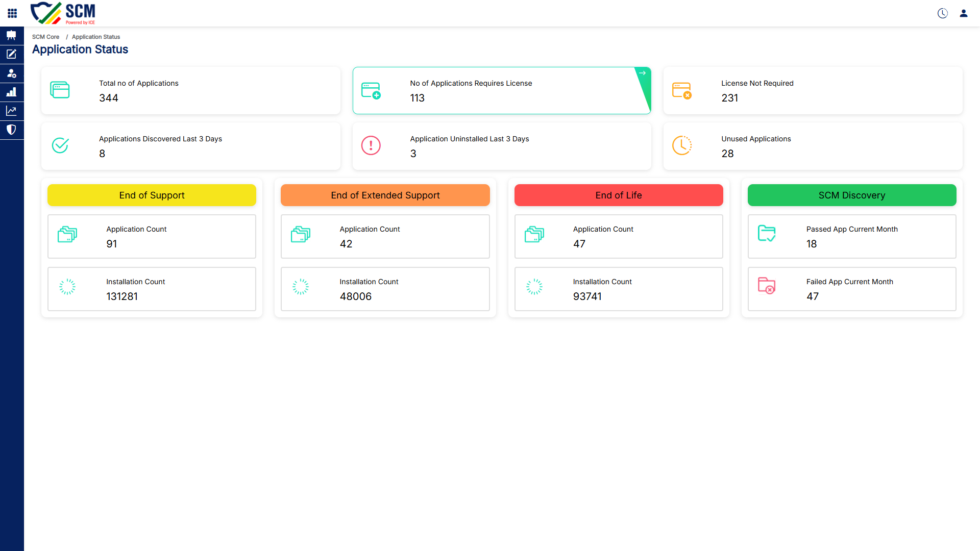
Task: Click the application count 42
Action: pos(346,244)
